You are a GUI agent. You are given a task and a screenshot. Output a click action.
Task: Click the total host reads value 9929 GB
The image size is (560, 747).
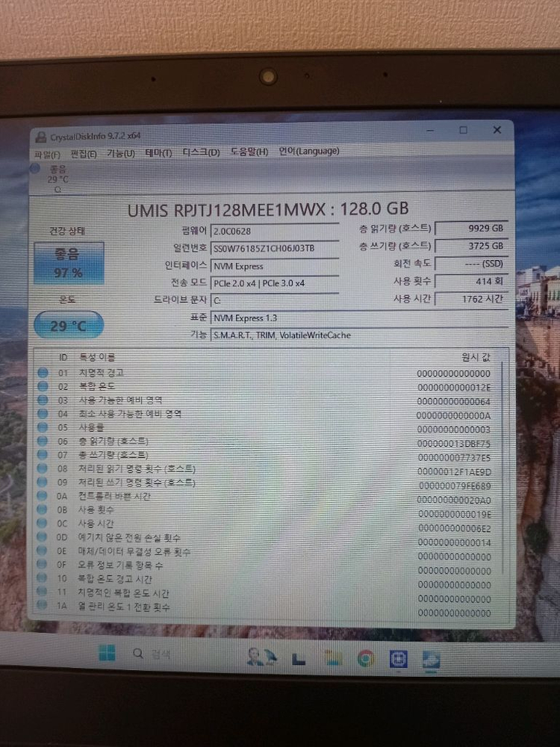coord(472,228)
